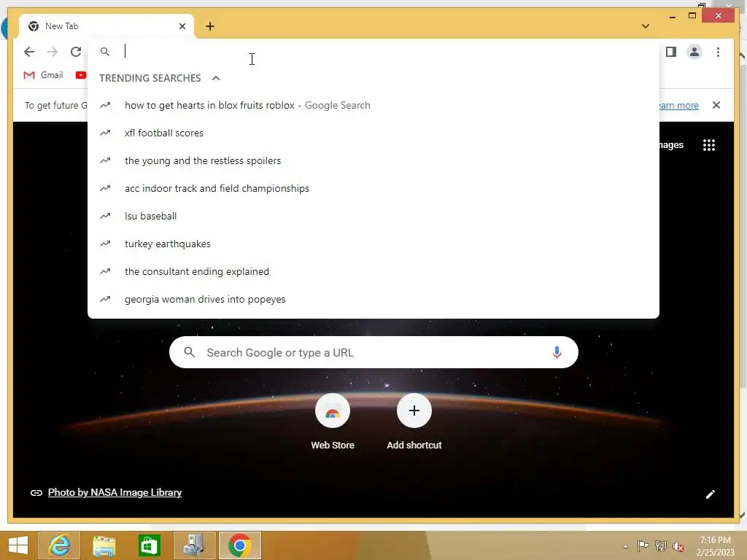The image size is (747, 560).
Task: Click the omnibox magnifier icon
Action: pyautogui.click(x=105, y=52)
